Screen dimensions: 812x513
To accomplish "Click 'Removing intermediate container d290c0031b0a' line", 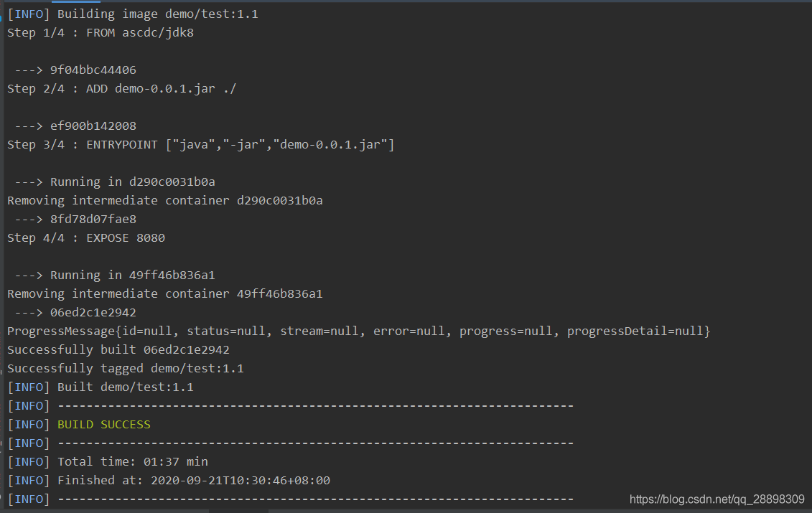I will pos(164,201).
